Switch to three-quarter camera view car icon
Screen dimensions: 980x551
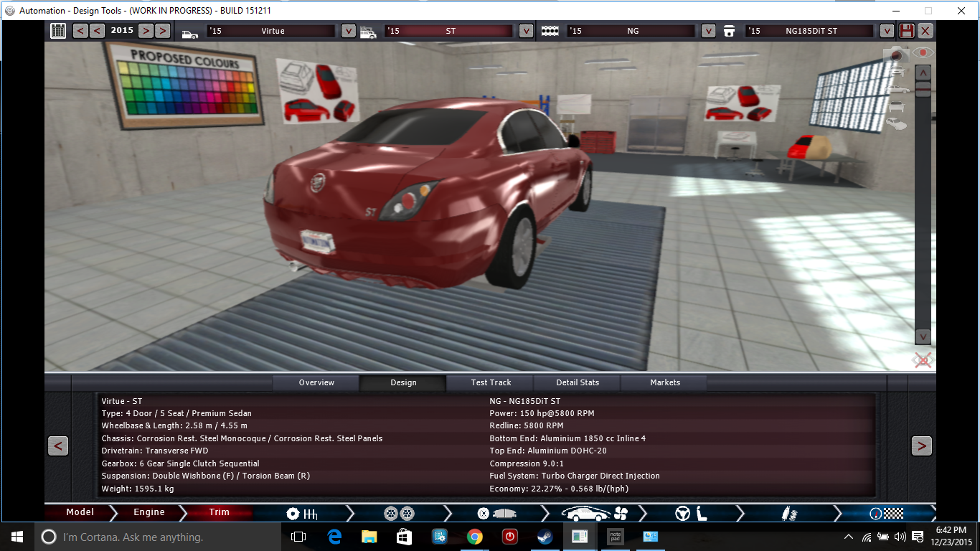898,124
